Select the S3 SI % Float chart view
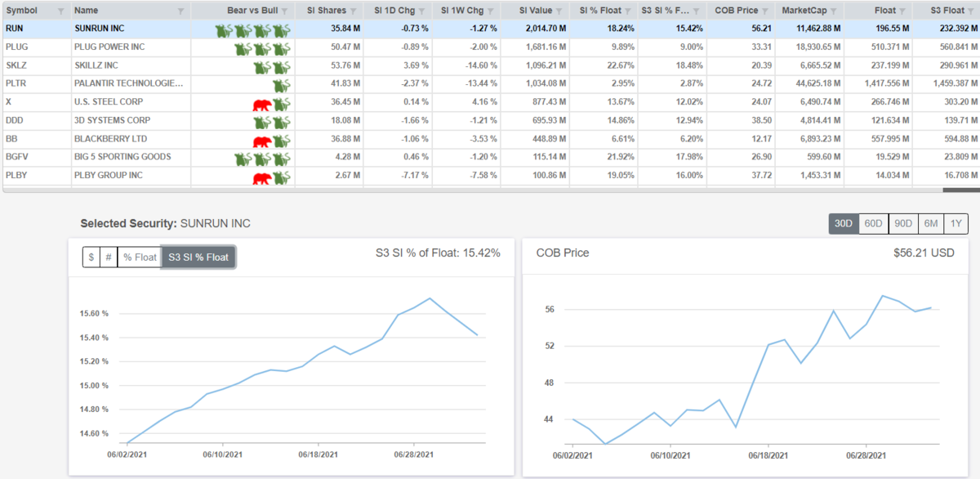The height and width of the screenshot is (479, 980). click(198, 257)
